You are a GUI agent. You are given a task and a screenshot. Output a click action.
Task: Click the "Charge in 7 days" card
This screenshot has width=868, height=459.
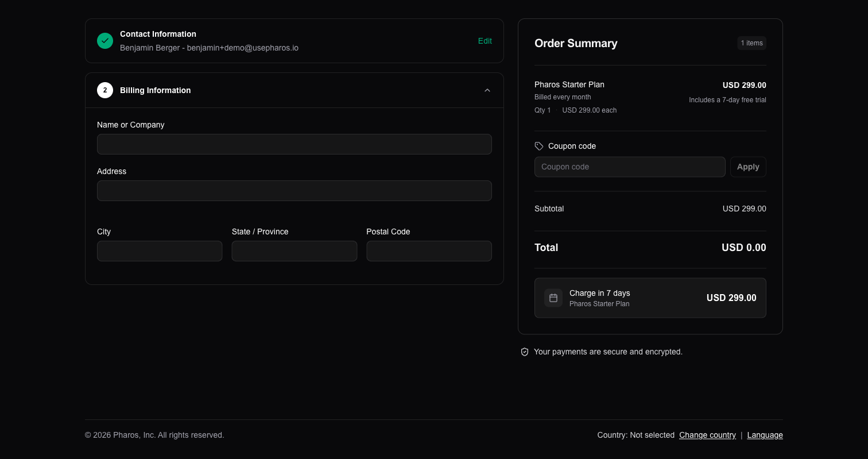(650, 298)
